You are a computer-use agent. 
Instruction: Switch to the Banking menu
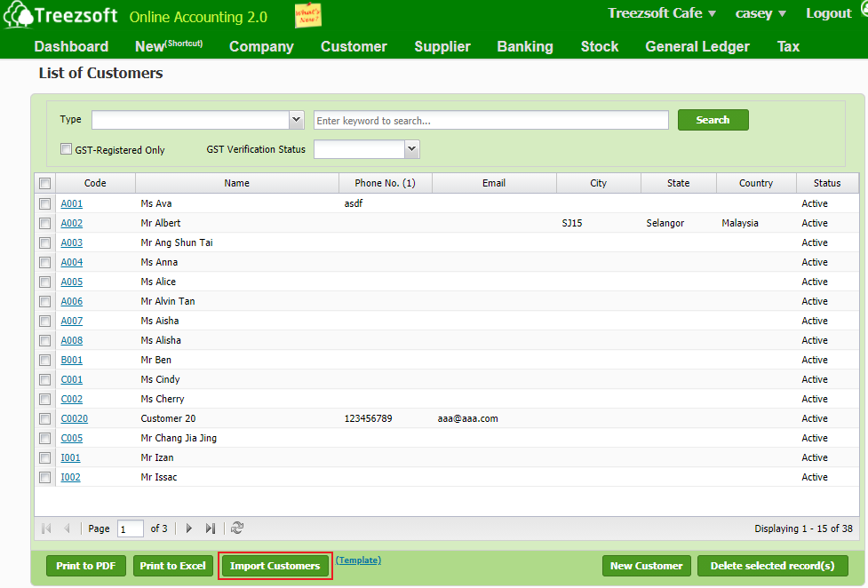[525, 46]
